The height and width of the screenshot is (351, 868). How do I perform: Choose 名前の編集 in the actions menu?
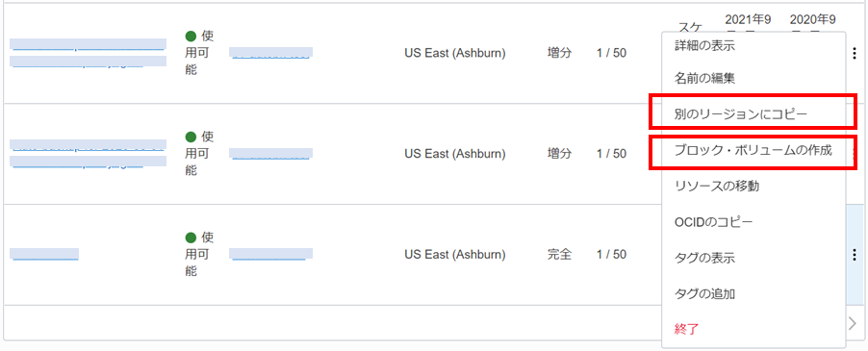(704, 79)
